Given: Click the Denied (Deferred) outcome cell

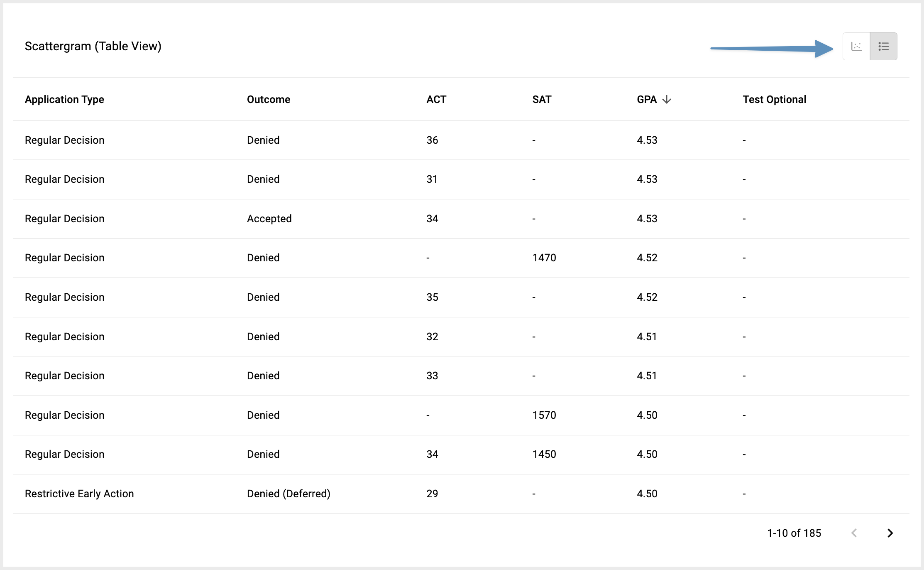Looking at the screenshot, I should point(288,494).
